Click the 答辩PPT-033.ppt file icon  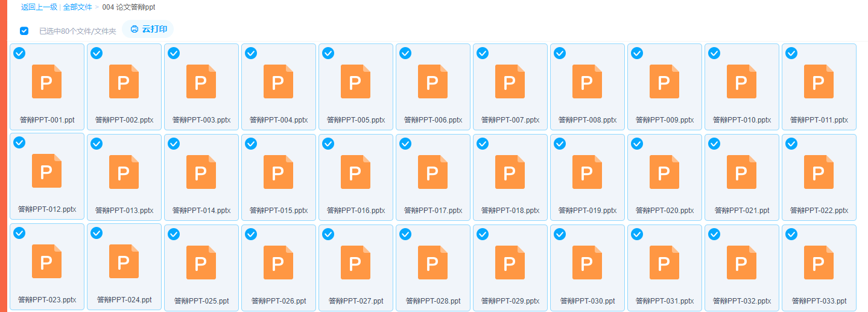[x=819, y=263]
